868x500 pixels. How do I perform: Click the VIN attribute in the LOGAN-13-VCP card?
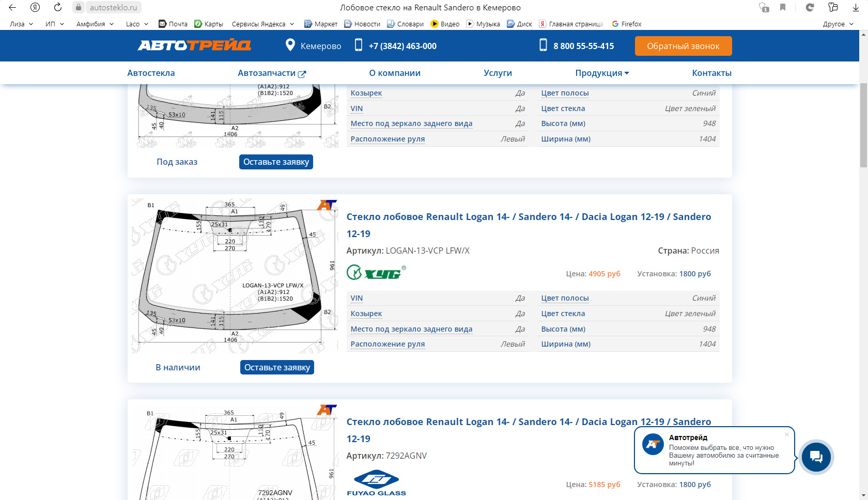coord(357,298)
